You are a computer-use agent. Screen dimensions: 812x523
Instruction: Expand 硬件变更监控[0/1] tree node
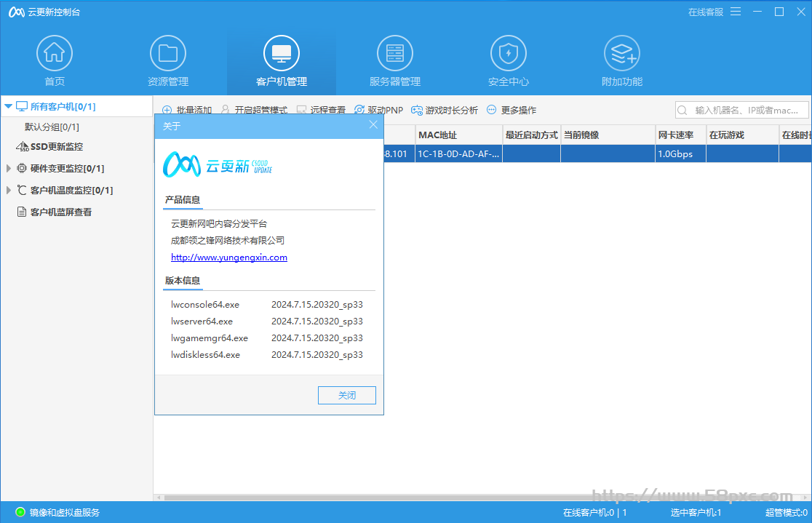pyautogui.click(x=8, y=168)
